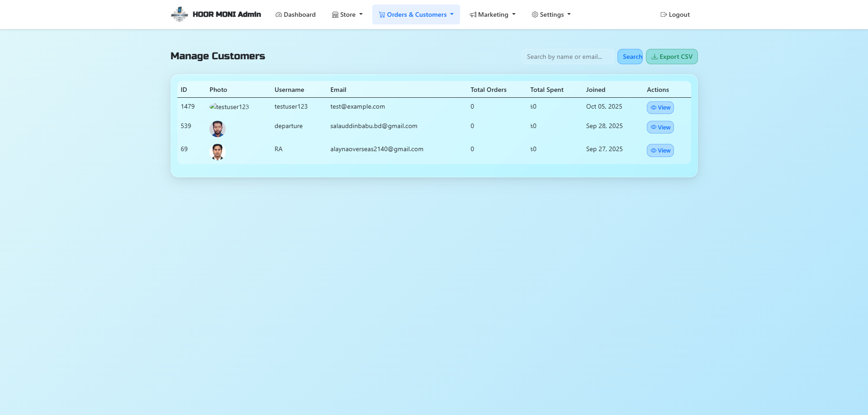View customer departure details

coord(660,127)
